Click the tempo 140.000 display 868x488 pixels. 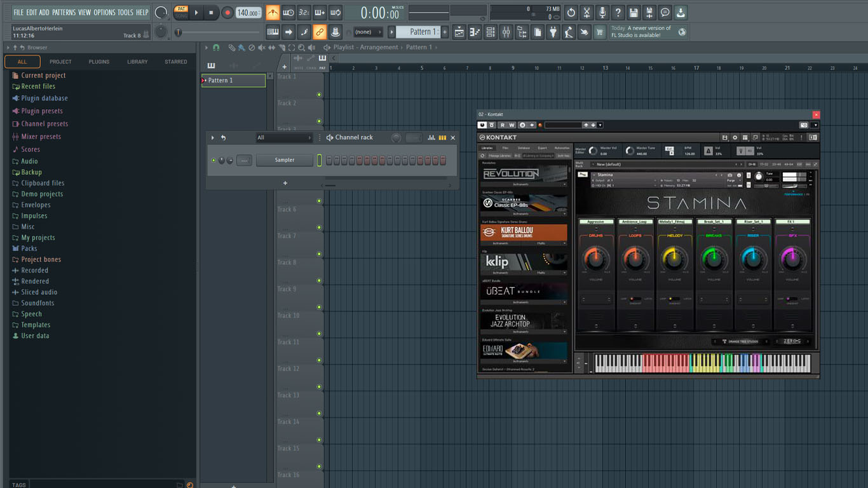pos(248,13)
